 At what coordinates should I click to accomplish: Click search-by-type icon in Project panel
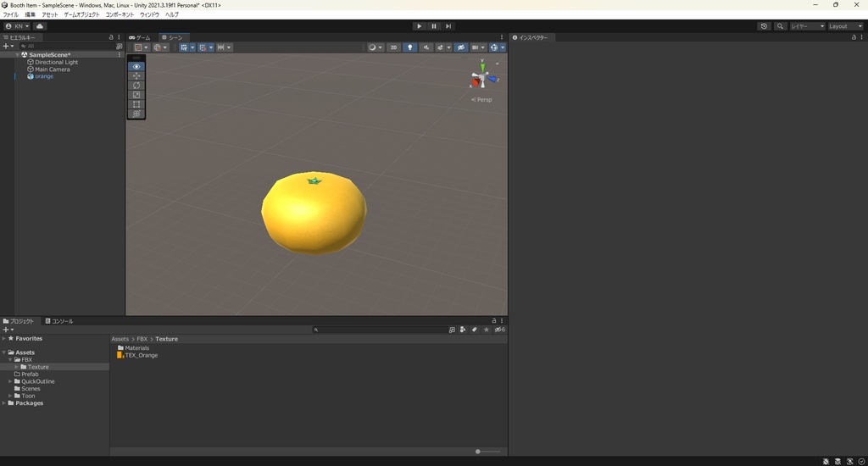click(463, 330)
